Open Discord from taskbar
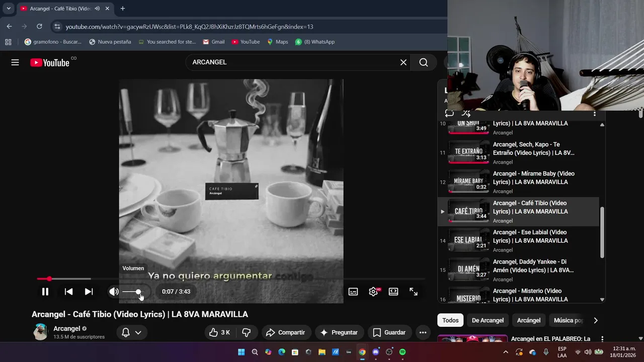 pyautogui.click(x=375, y=352)
